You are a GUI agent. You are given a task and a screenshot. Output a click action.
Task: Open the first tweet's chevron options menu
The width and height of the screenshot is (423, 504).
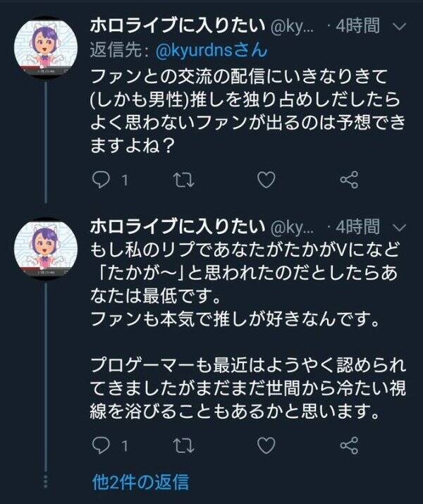[400, 27]
